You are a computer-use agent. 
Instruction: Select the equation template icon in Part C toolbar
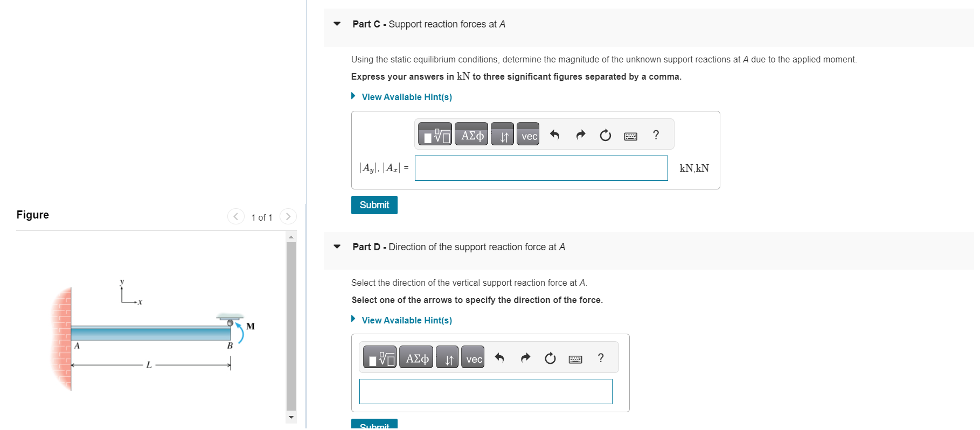(x=435, y=135)
